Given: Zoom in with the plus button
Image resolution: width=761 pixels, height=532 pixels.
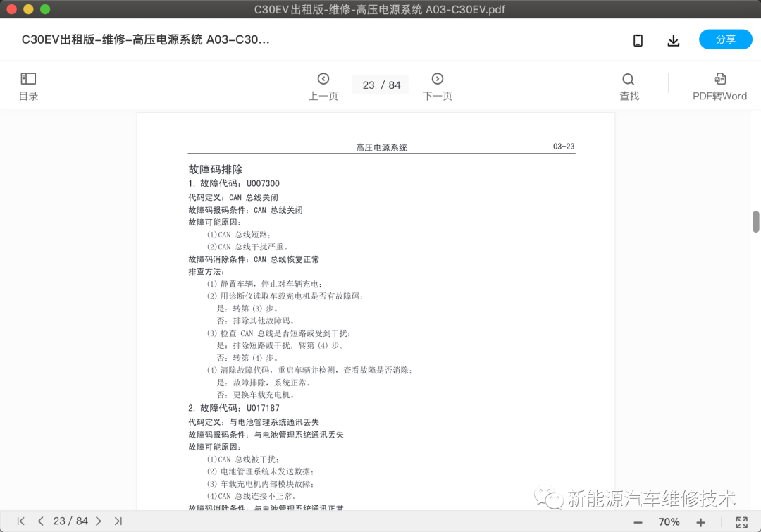Looking at the screenshot, I should 700,522.
